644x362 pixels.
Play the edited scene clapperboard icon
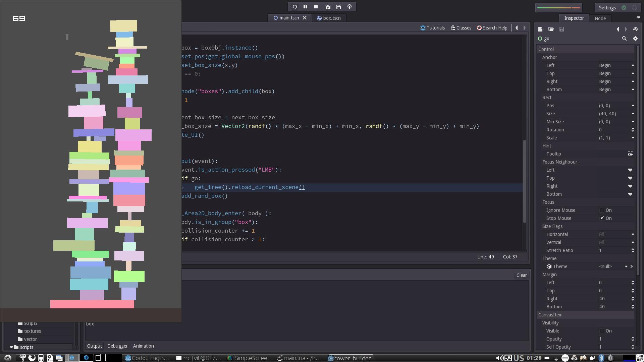coord(328,7)
